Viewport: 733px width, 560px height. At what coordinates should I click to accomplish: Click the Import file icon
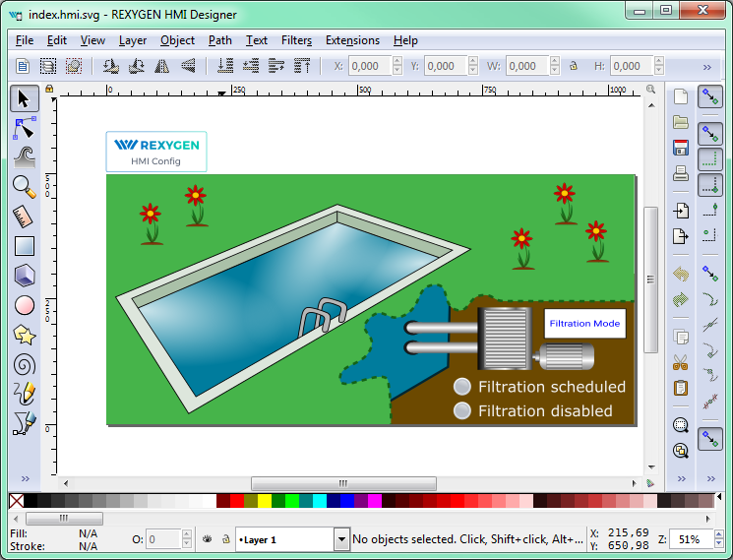pyautogui.click(x=681, y=211)
